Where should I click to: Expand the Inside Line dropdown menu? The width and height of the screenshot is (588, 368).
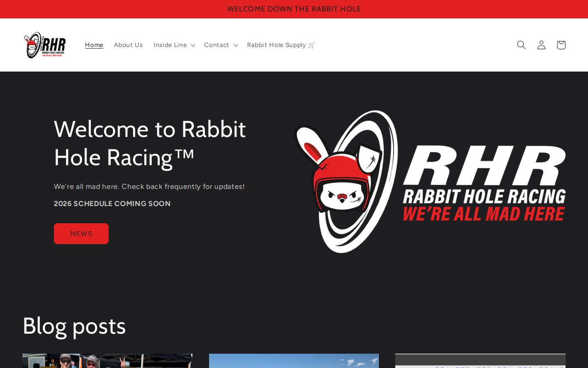[x=174, y=45]
